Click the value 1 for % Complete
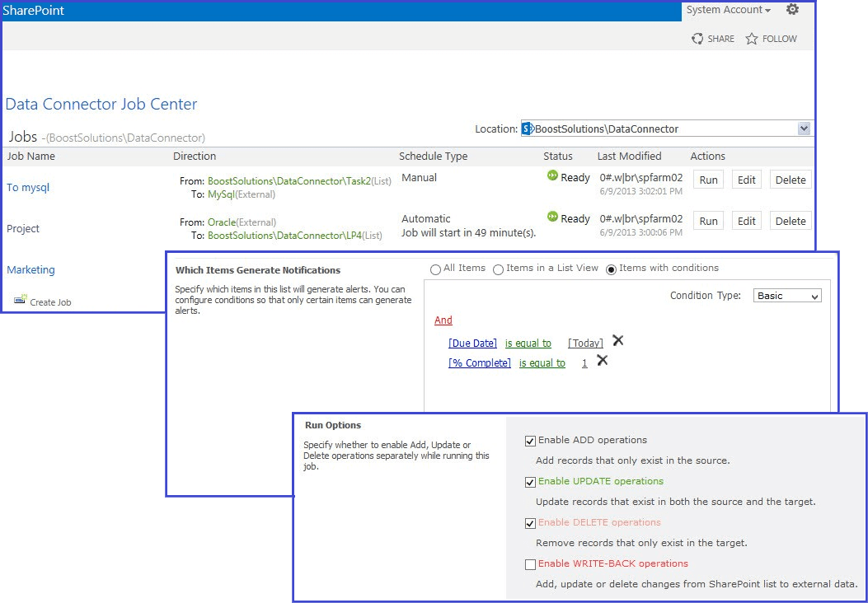Screen dimensions: 868x603 point(584,363)
